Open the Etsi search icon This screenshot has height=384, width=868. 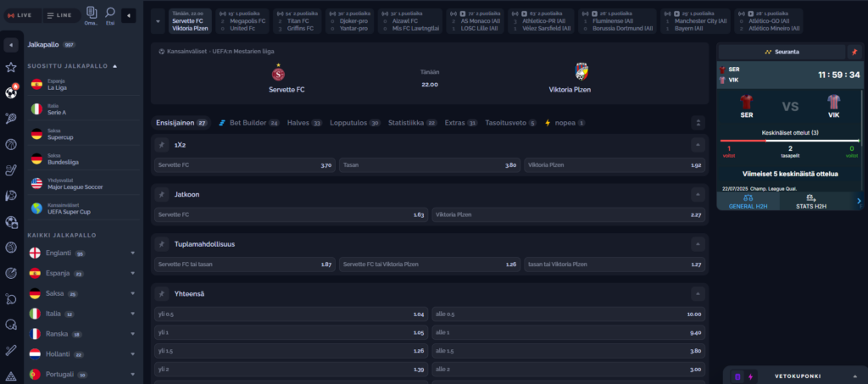[110, 15]
